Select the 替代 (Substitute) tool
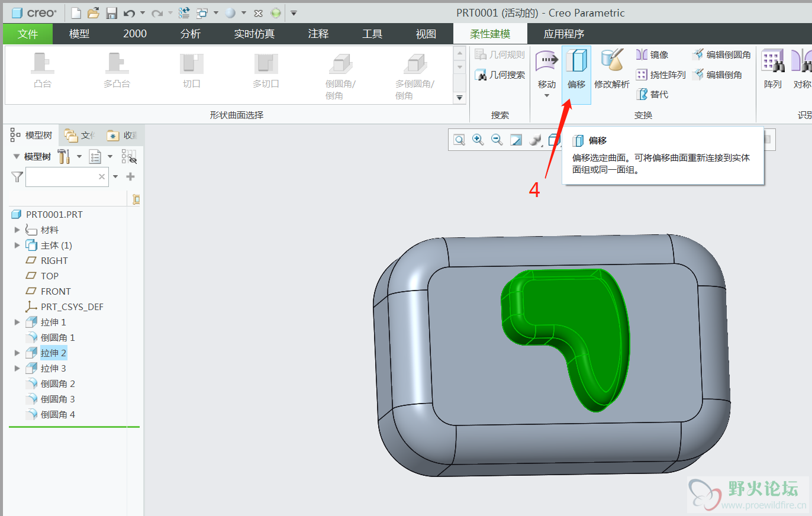 click(x=652, y=94)
